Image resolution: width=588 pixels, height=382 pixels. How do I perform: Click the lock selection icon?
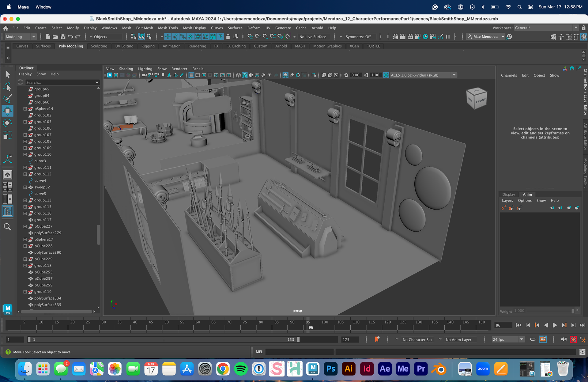tap(228, 37)
